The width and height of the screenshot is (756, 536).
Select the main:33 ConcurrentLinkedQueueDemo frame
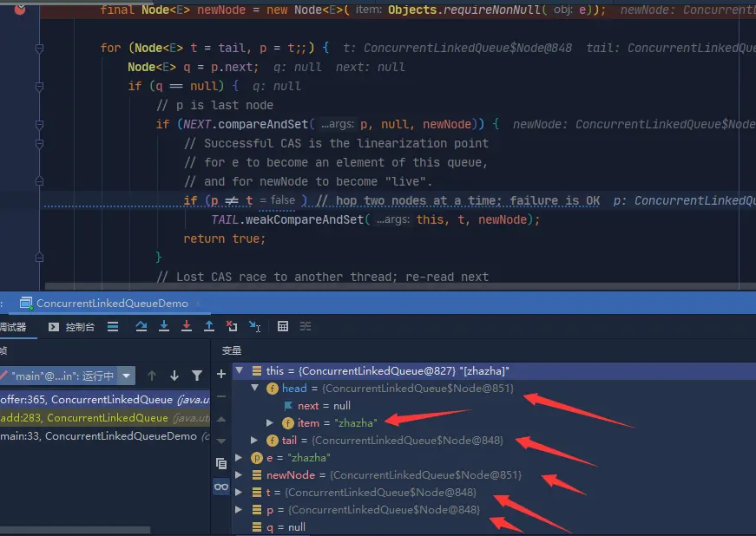coord(105,436)
